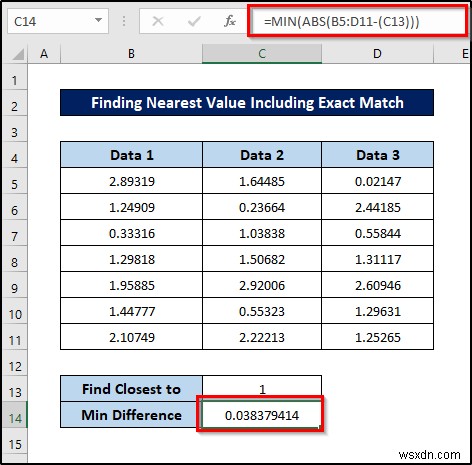472x465 pixels.
Task: Click the title cell 'Finding Nearest Value Including Exact Match'
Action: click(x=247, y=103)
